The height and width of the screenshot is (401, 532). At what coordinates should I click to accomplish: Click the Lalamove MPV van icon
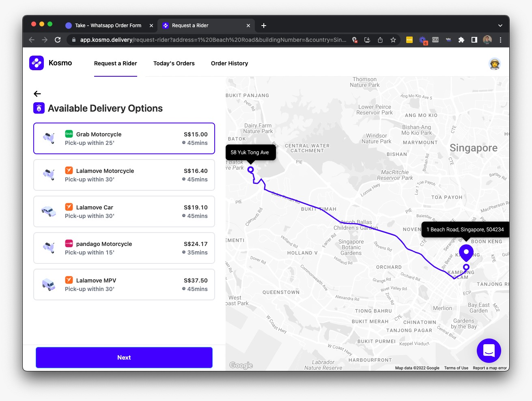point(49,285)
